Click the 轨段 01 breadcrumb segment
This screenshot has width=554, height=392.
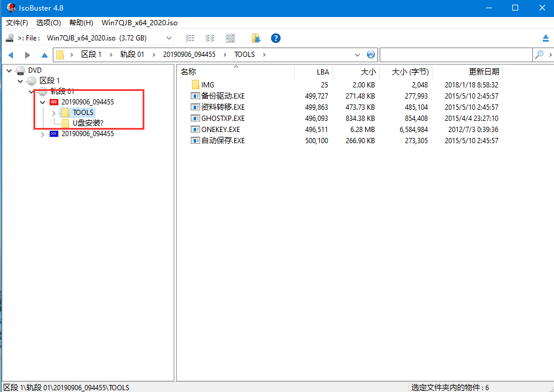(132, 55)
